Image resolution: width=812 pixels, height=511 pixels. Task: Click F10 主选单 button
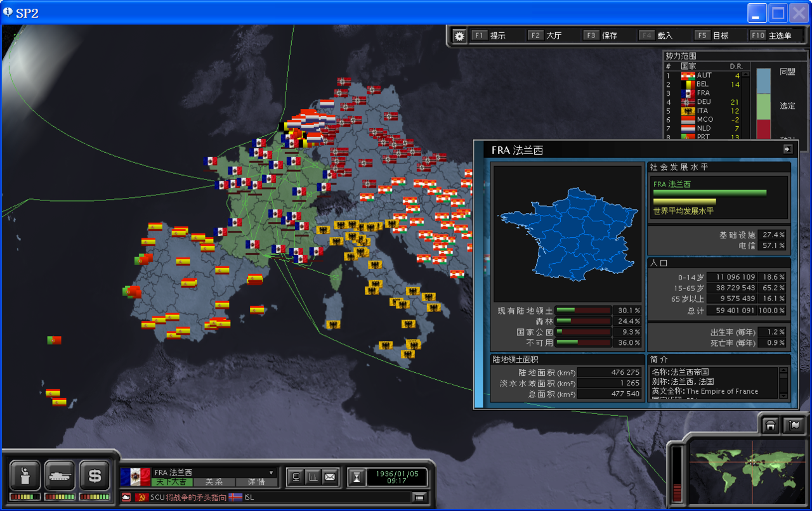click(x=770, y=36)
